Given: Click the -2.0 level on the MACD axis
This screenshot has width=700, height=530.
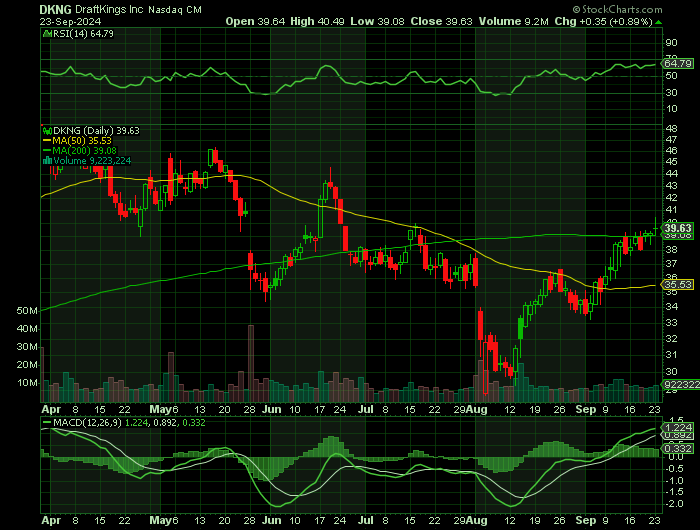Looking at the screenshot, I should pos(674,504).
